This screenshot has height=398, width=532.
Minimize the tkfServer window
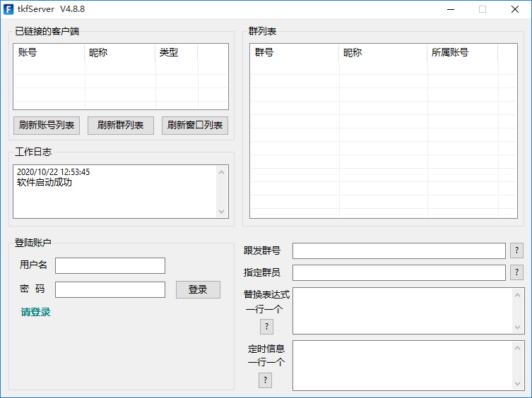pos(451,9)
